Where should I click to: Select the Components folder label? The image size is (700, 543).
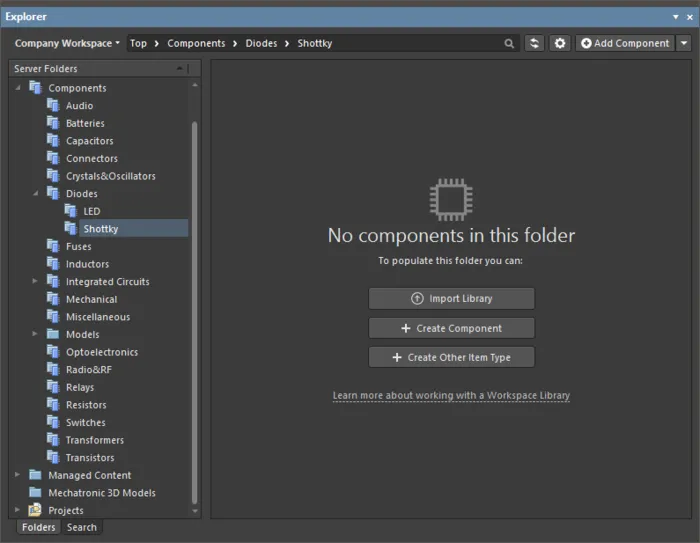tap(77, 88)
